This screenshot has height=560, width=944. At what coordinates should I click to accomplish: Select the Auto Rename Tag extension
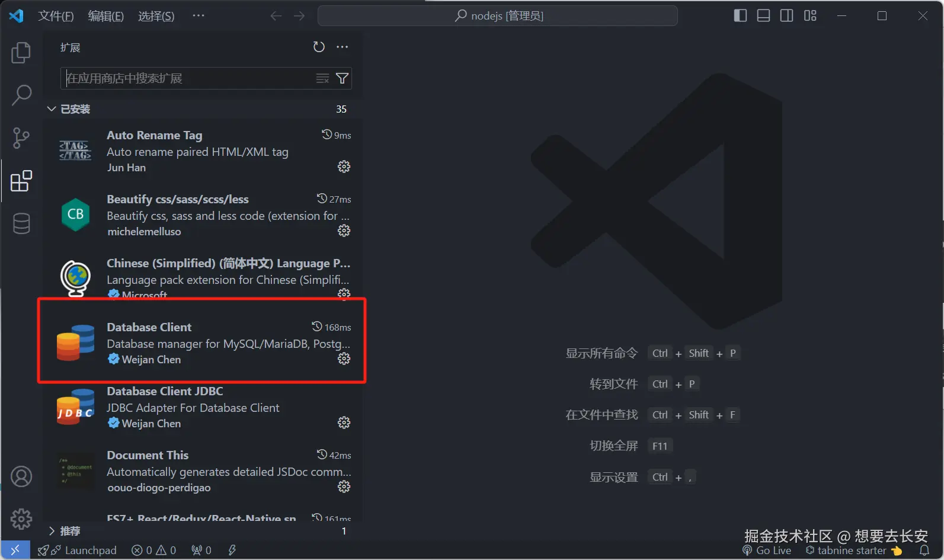[x=201, y=151]
